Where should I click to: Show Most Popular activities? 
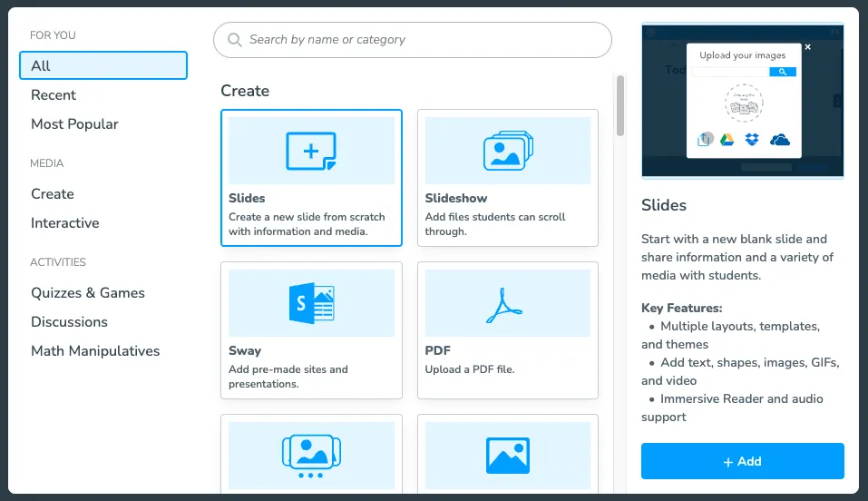(74, 124)
